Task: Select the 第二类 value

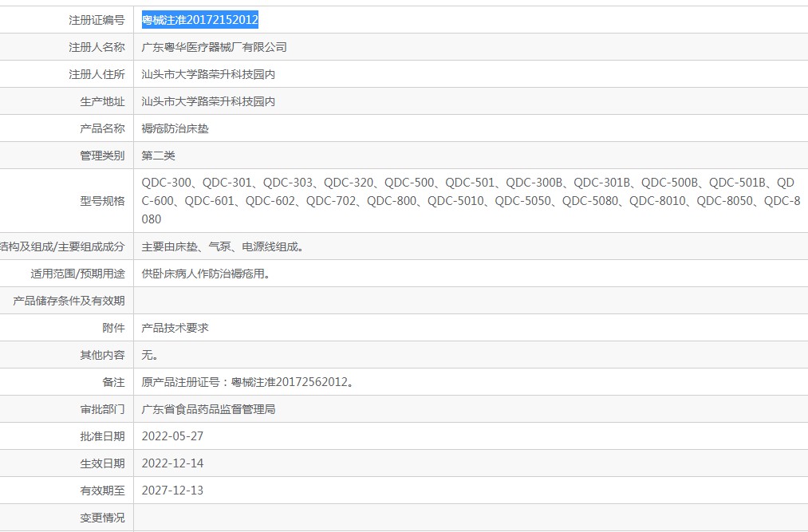Action: point(159,156)
